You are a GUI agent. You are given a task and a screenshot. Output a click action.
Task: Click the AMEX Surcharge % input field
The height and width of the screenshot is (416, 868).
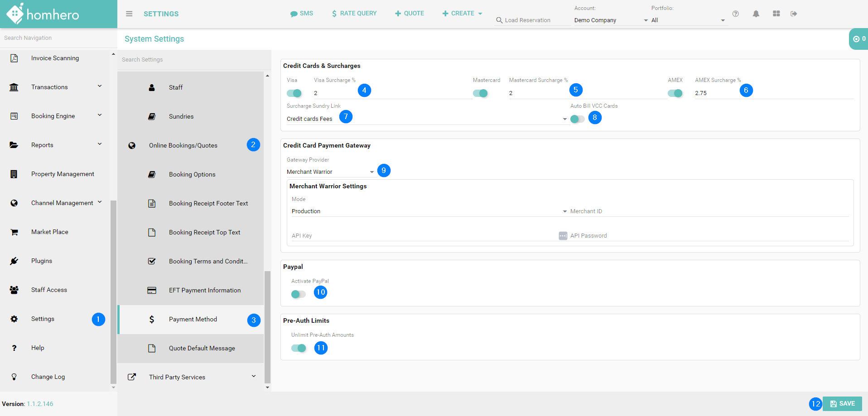point(716,93)
